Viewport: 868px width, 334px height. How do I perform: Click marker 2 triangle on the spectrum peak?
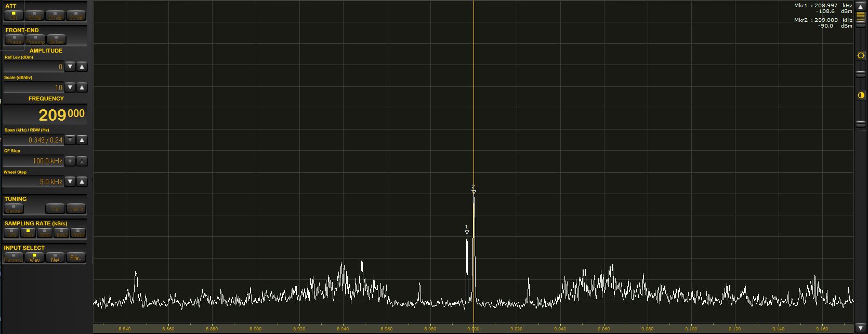[x=474, y=192]
